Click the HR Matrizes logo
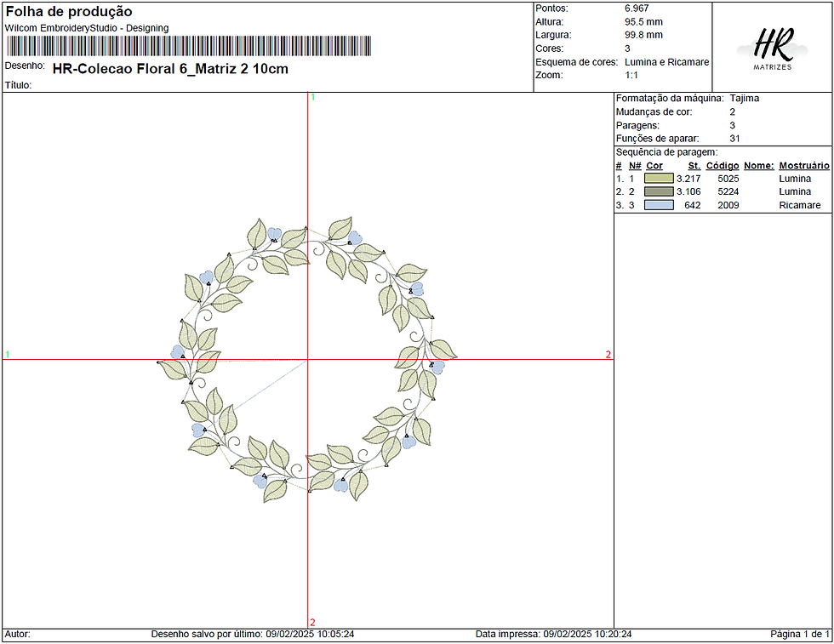Screen dimensions: 834x644 (x=773, y=49)
